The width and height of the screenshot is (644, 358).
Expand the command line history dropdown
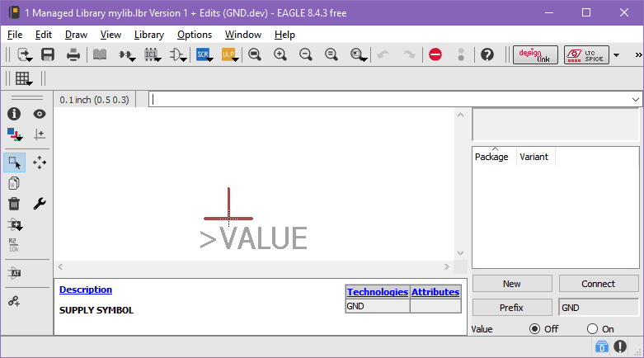tap(635, 99)
